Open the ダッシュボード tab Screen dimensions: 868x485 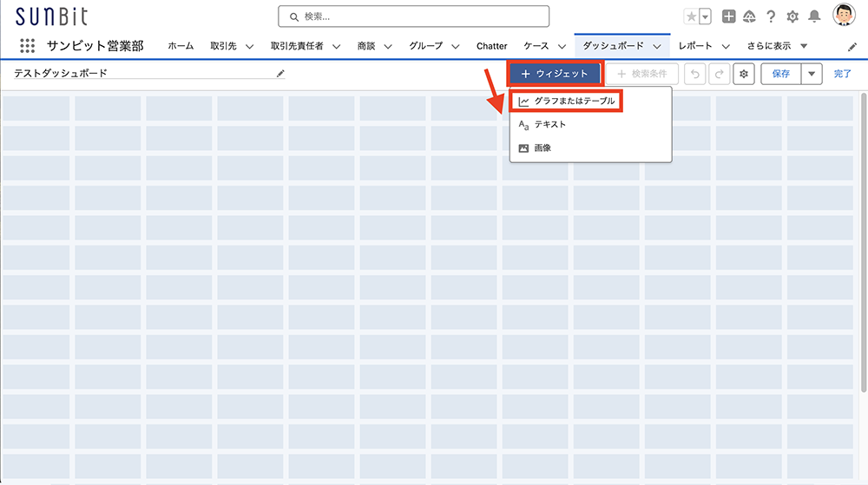pos(613,46)
